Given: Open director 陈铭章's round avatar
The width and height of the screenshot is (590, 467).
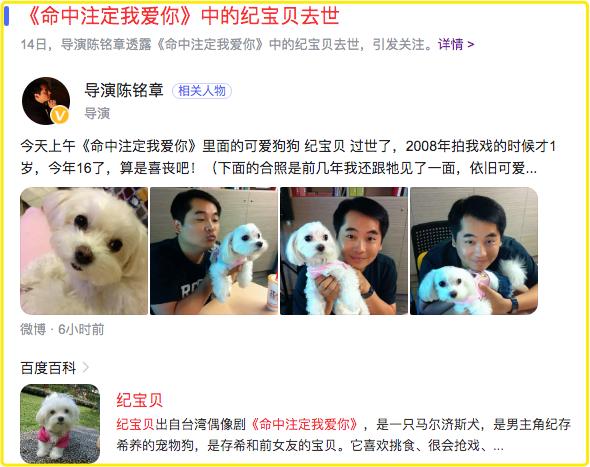Looking at the screenshot, I should tap(46, 101).
